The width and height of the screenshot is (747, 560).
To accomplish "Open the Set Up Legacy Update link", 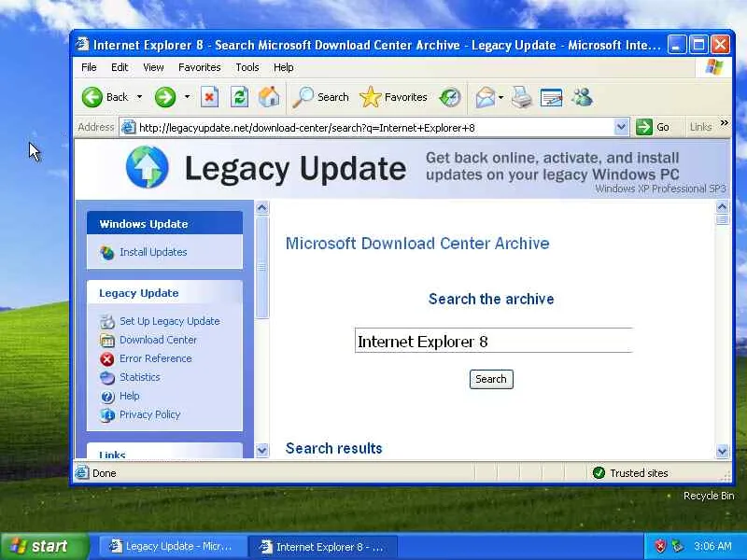I will pyautogui.click(x=170, y=321).
